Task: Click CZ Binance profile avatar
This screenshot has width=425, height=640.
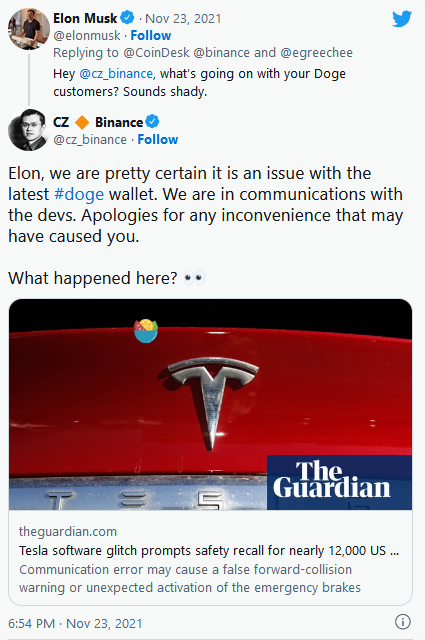Action: [x=28, y=130]
